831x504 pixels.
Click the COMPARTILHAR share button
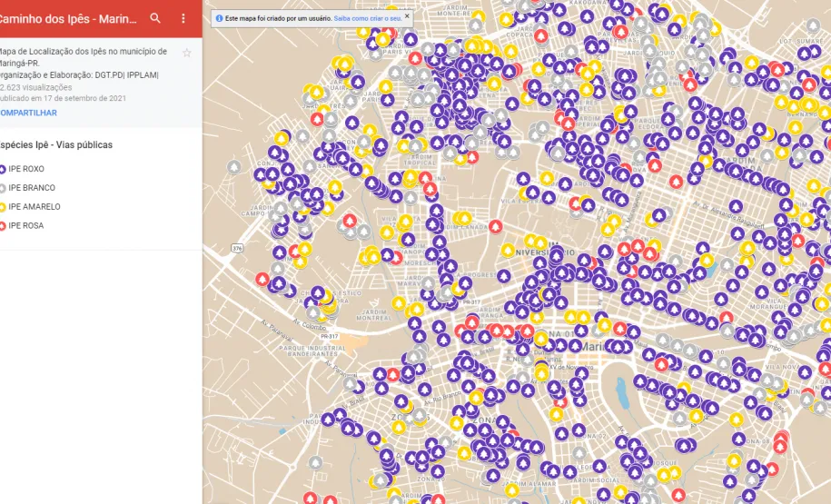pos(28,113)
